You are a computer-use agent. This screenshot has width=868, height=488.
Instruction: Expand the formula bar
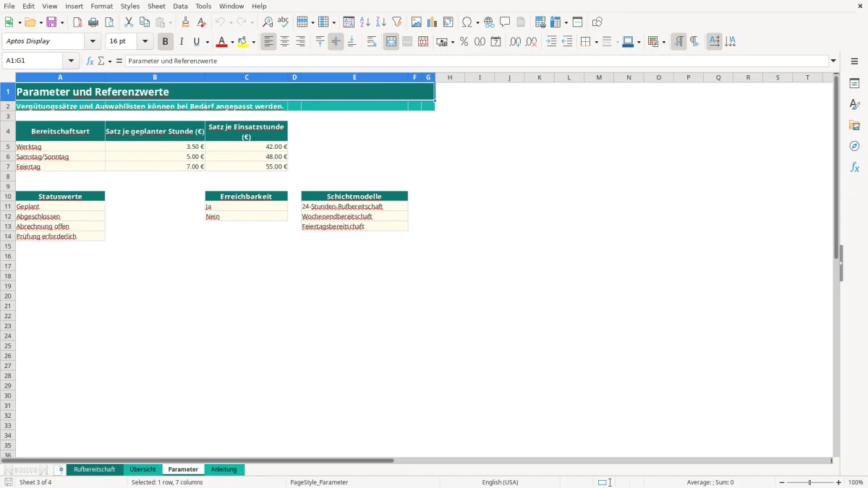coord(834,61)
